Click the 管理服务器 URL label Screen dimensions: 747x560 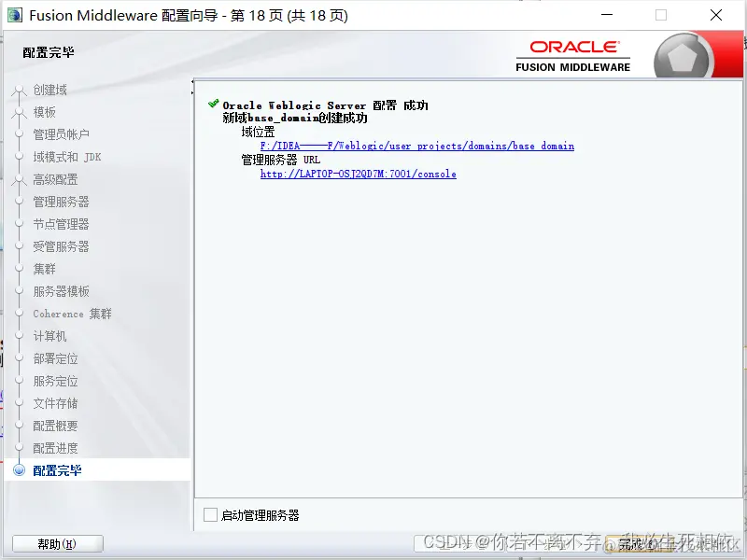pyautogui.click(x=281, y=160)
